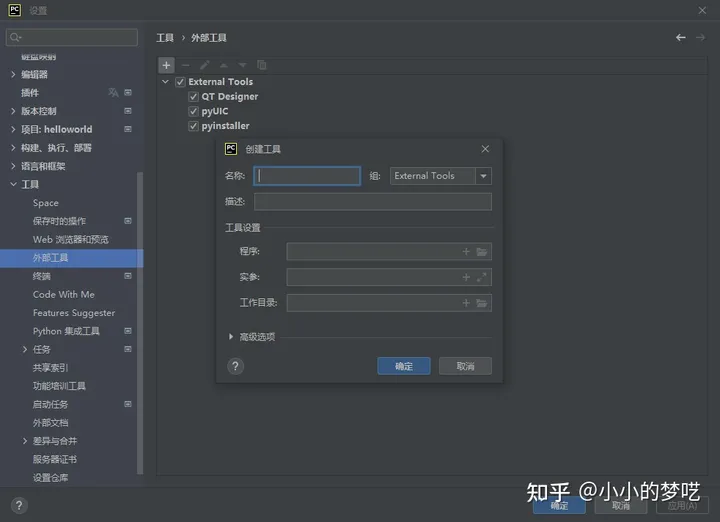Click 确定 in 创建工具 dialog
The image size is (720, 522).
pos(404,366)
